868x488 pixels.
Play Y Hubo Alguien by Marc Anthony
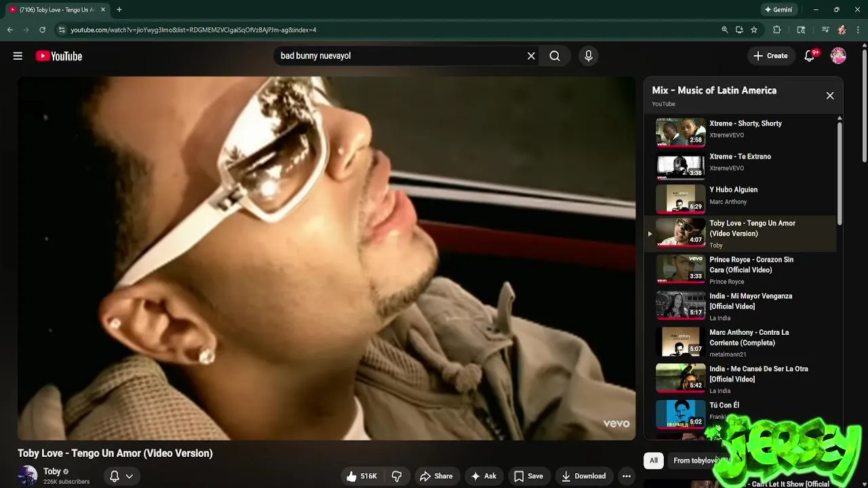(x=741, y=198)
